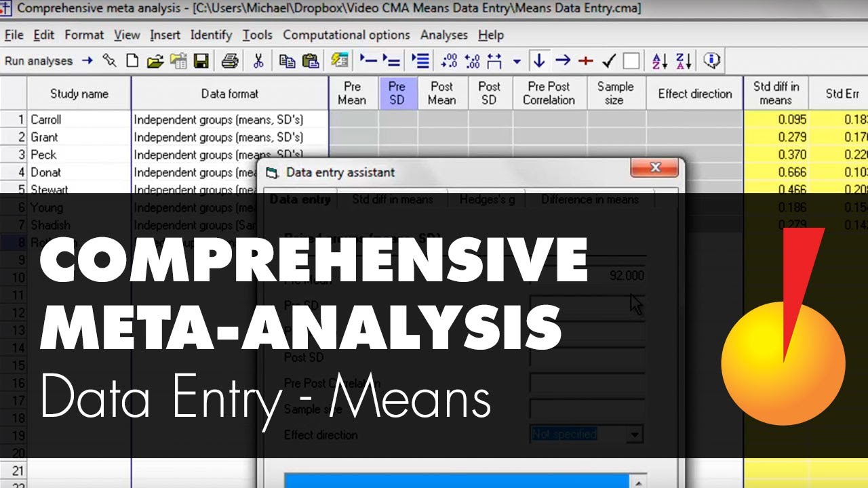Screen dimensions: 868x488
Task: Select the Std diff in means column header
Action: pos(776,94)
